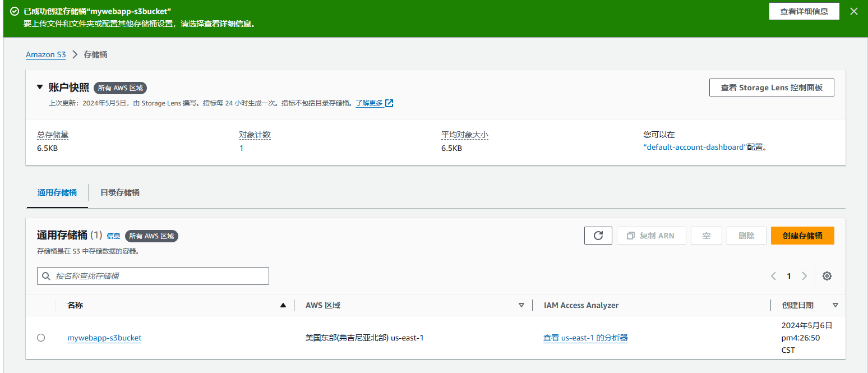Click the 平均对象大小 metric label

(x=465, y=135)
